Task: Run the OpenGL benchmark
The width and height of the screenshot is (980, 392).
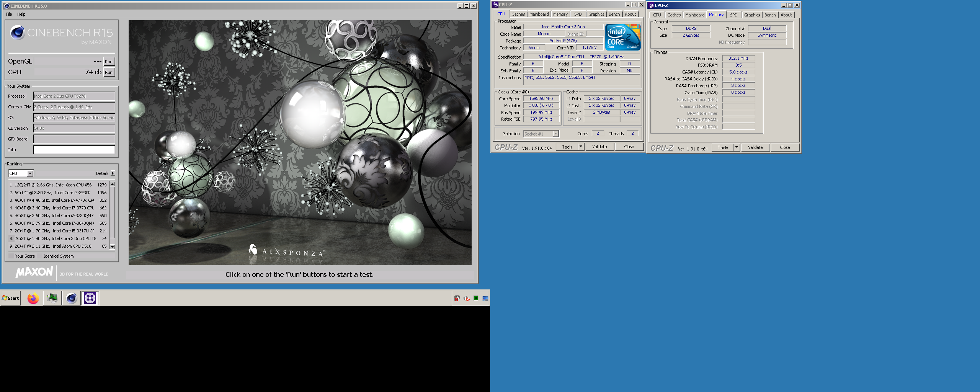Action: pos(109,62)
